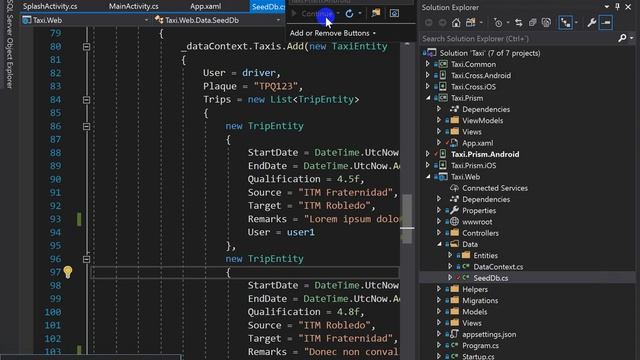
Task: Select appsettings.json file
Action: click(489, 334)
